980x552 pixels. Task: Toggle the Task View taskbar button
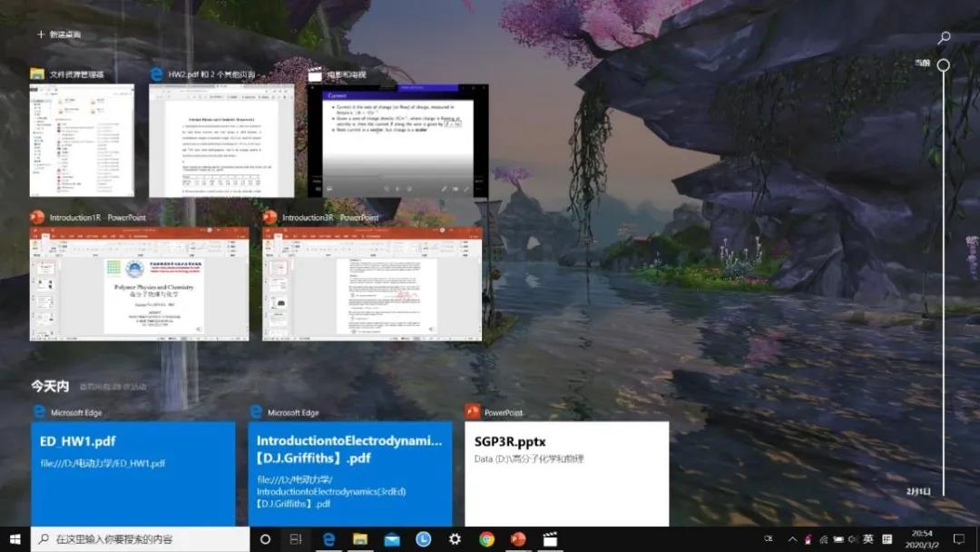(x=296, y=539)
